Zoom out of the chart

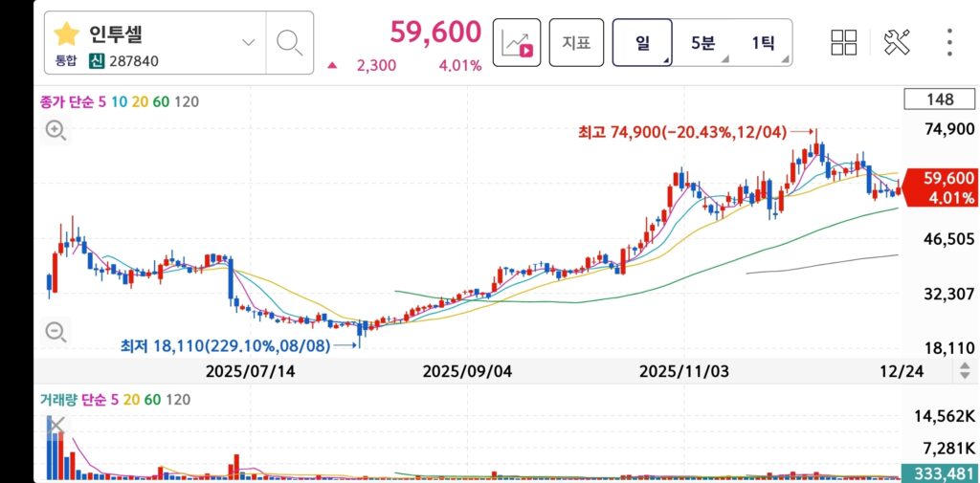(x=56, y=332)
